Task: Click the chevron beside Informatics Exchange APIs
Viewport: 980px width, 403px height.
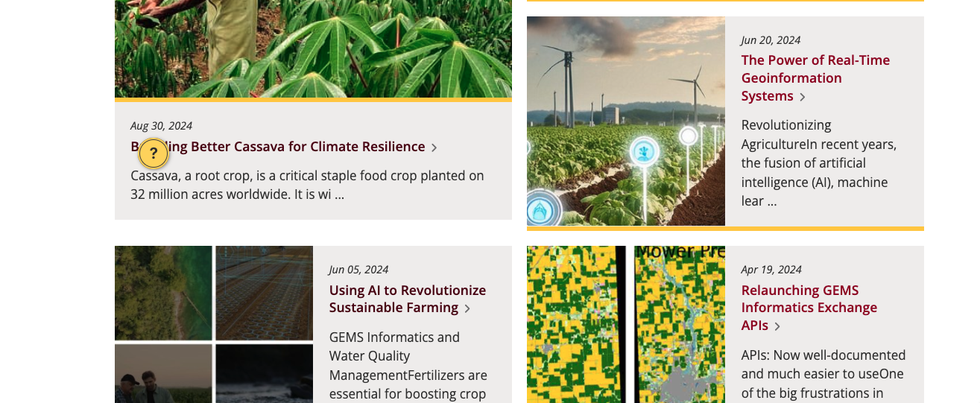Action: pos(777,326)
